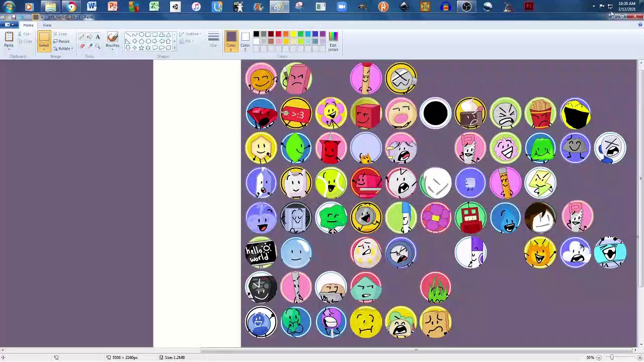644x362 pixels.
Task: Click the French fries character icon
Action: click(540, 113)
